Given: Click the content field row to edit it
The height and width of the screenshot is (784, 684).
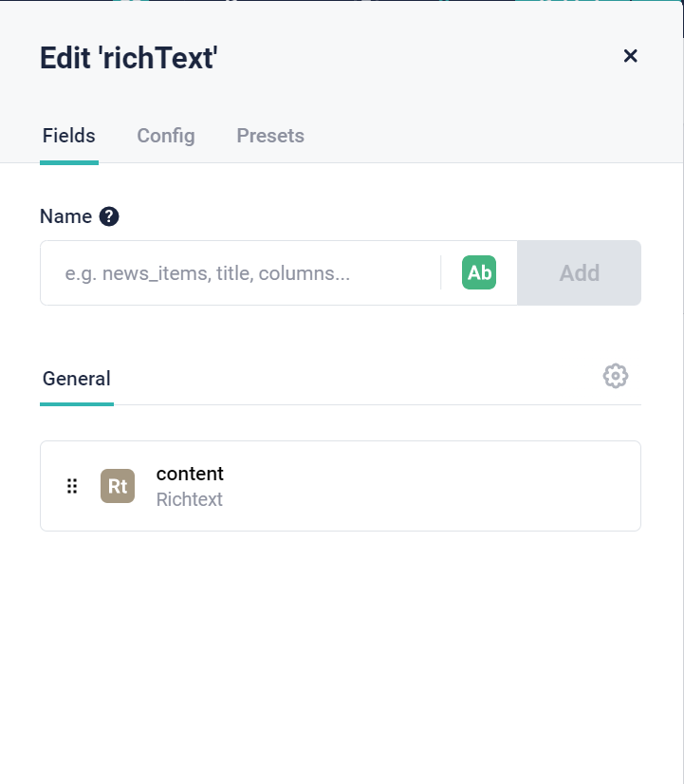Looking at the screenshot, I should coord(342,485).
